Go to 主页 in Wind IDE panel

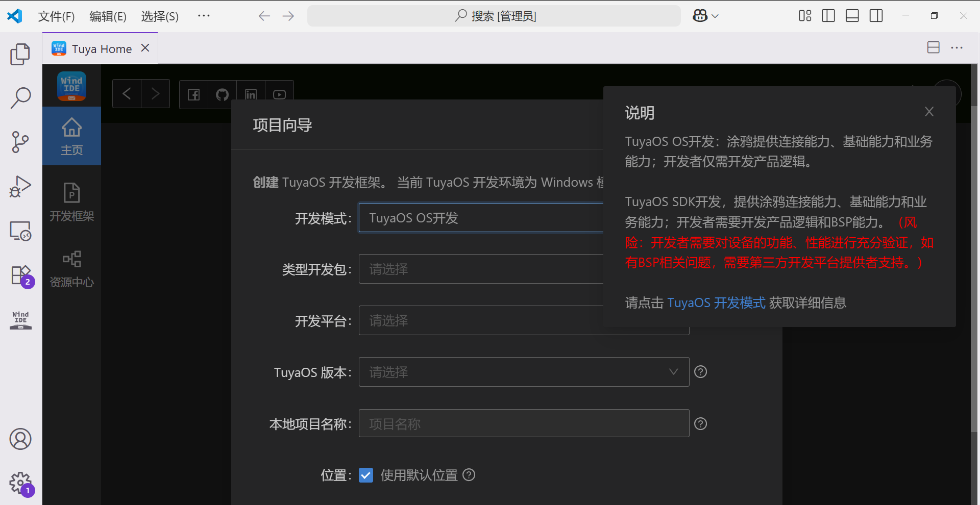point(71,136)
